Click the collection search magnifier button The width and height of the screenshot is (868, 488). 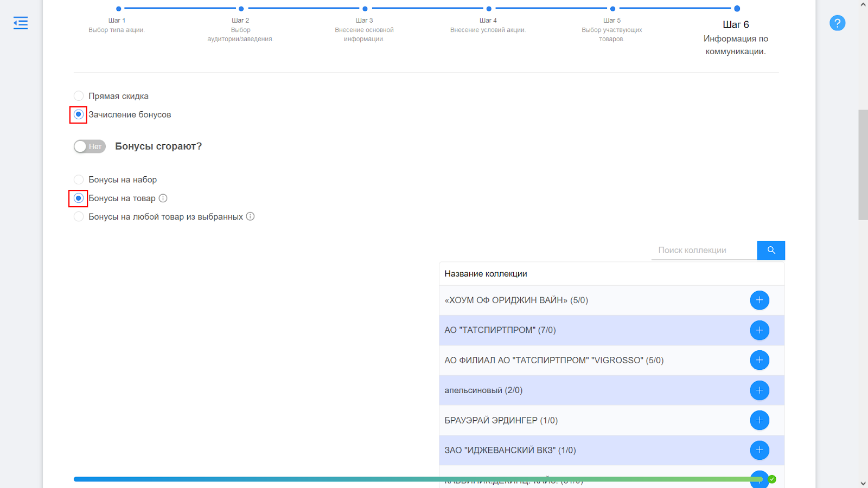coord(771,250)
